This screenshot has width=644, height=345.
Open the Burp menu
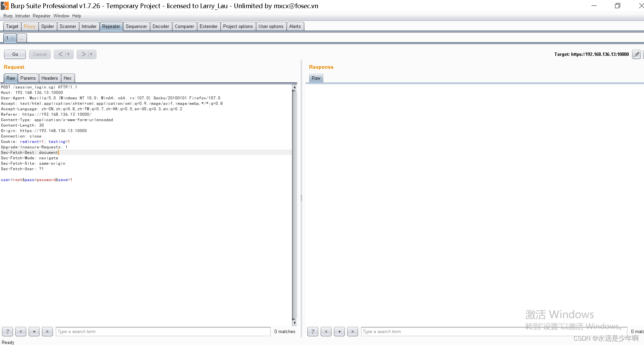pos(8,16)
